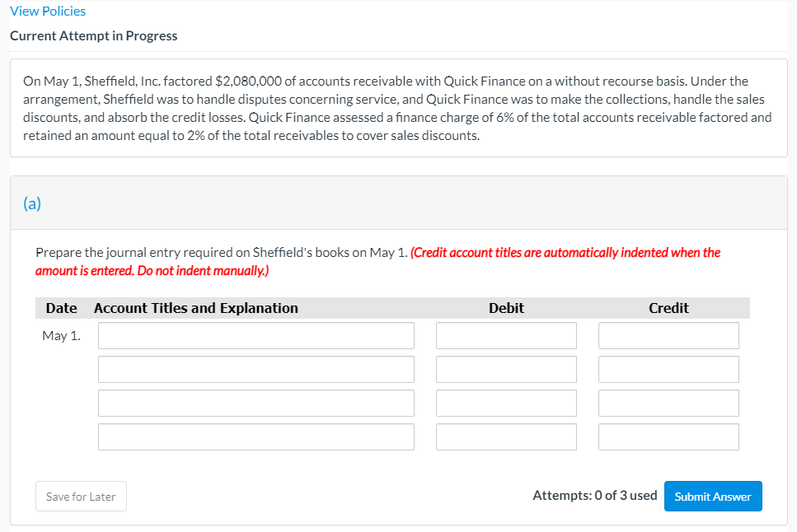Click the third row credit field
797x532 pixels.
click(x=668, y=403)
